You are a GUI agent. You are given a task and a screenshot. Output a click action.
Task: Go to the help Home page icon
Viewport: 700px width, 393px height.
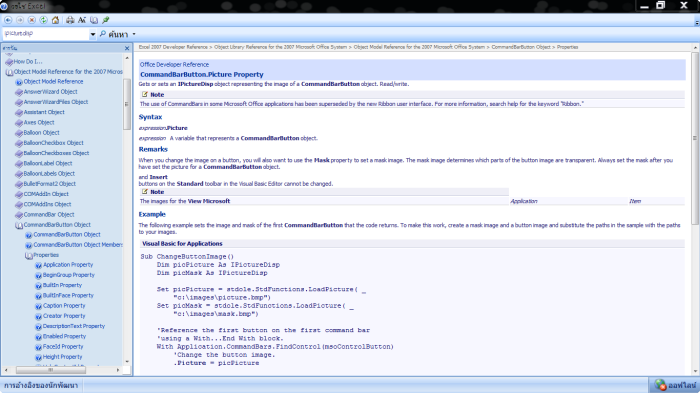[x=55, y=20]
